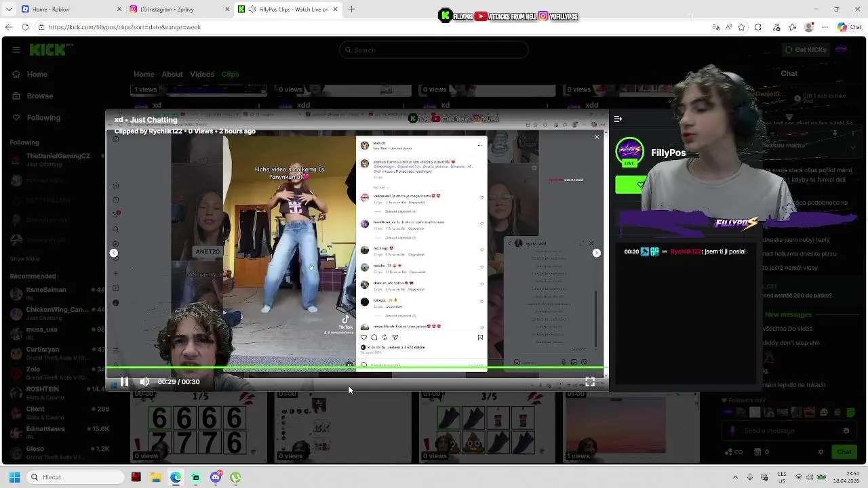Open chat settings gear icon

[821, 452]
